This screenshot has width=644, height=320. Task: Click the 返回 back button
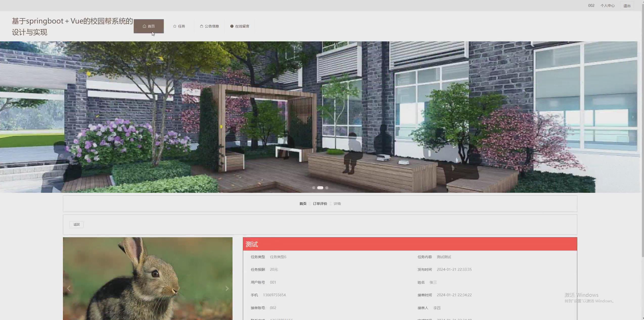(x=76, y=225)
